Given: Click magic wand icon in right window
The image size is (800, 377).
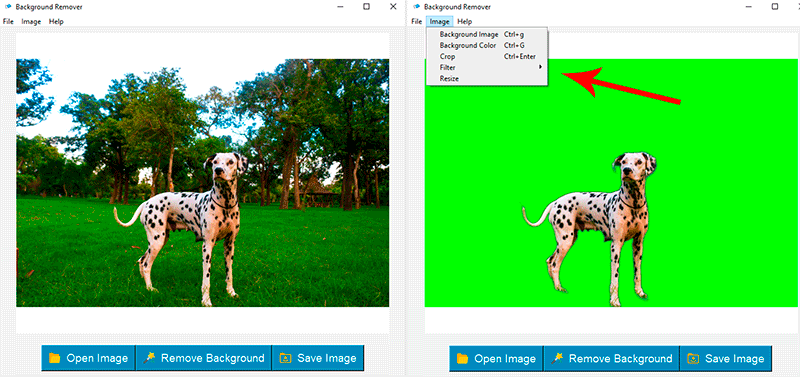Looking at the screenshot, I should [557, 359].
